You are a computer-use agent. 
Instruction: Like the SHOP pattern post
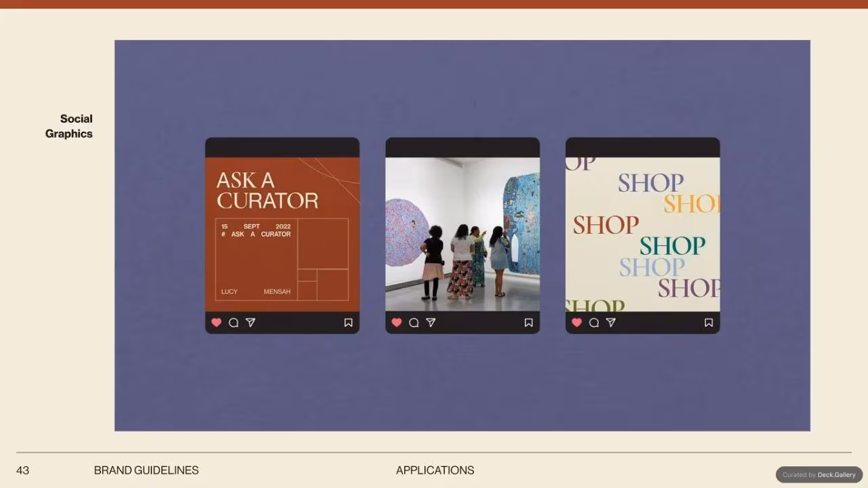pyautogui.click(x=577, y=323)
